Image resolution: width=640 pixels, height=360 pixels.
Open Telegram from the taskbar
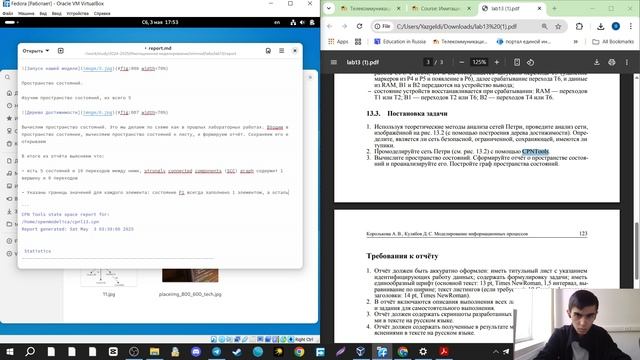click(216, 351)
